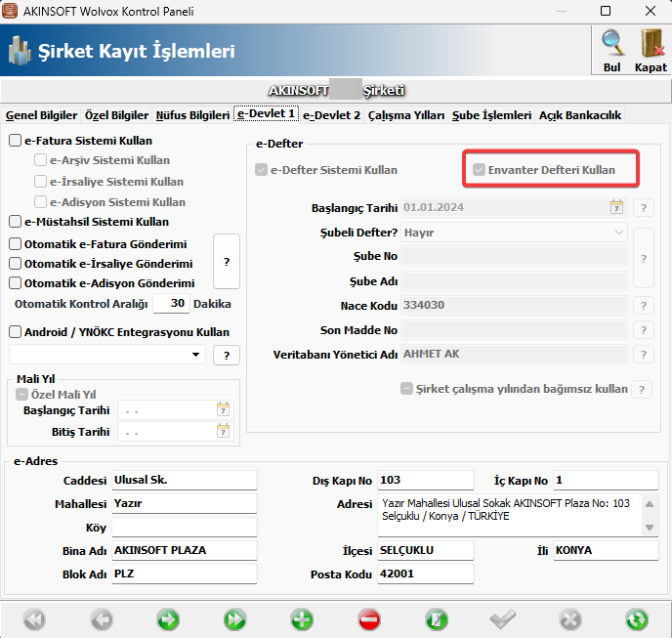Click Adresi scrollbar up arrow
The image size is (672, 638).
(650, 504)
